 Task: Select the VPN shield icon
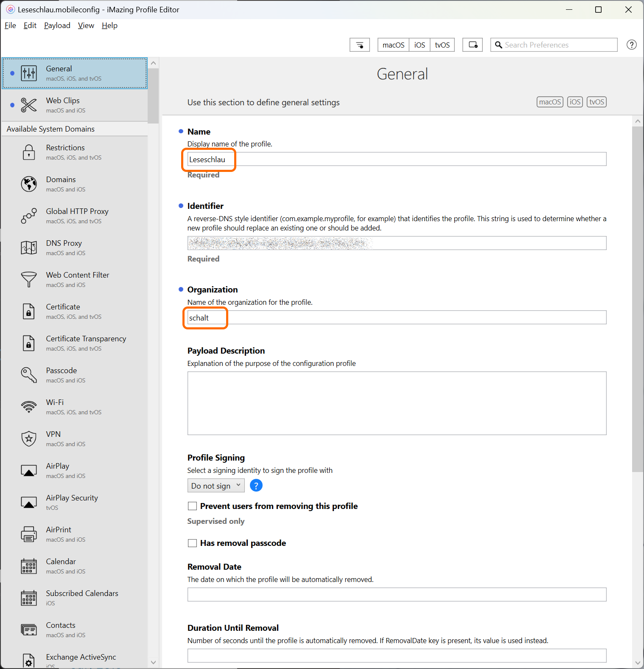(x=29, y=439)
